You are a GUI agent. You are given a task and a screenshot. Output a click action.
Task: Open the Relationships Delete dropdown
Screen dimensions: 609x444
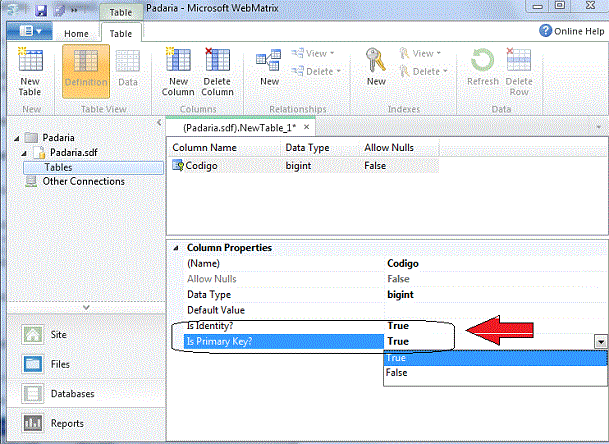(x=316, y=71)
